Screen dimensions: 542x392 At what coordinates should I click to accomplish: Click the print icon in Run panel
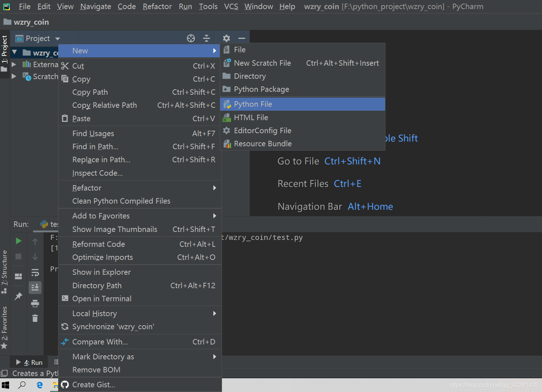tap(35, 303)
